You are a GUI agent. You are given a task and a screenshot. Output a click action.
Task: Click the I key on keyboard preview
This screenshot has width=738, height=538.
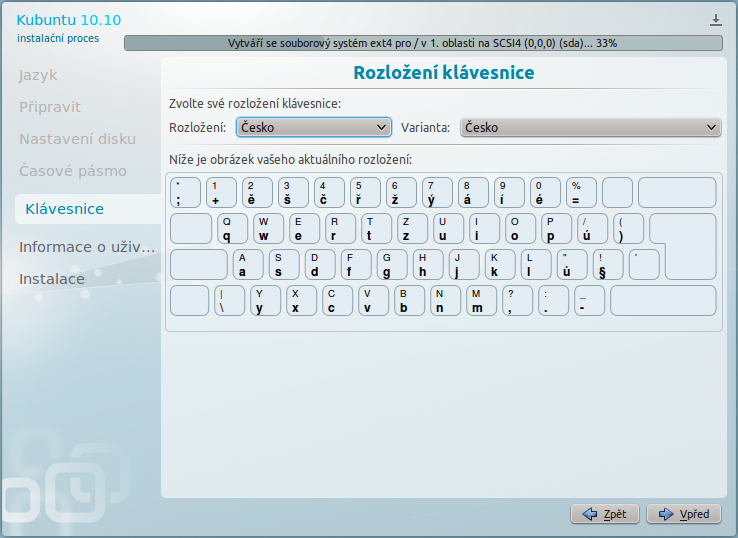click(484, 229)
